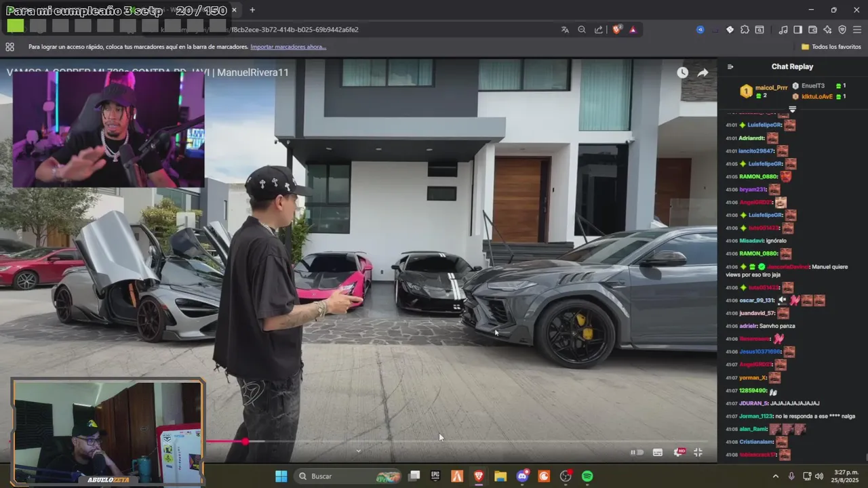Viewport: 868px width, 488px height.
Task: Open Task View on the taskbar
Action: click(414, 476)
